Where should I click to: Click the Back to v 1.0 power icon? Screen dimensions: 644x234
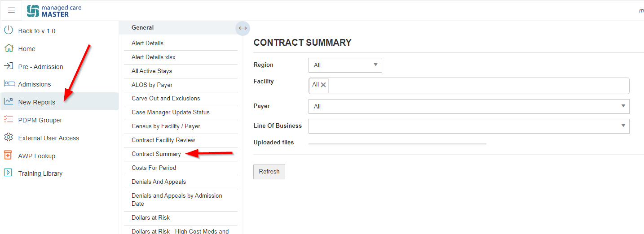tap(9, 30)
